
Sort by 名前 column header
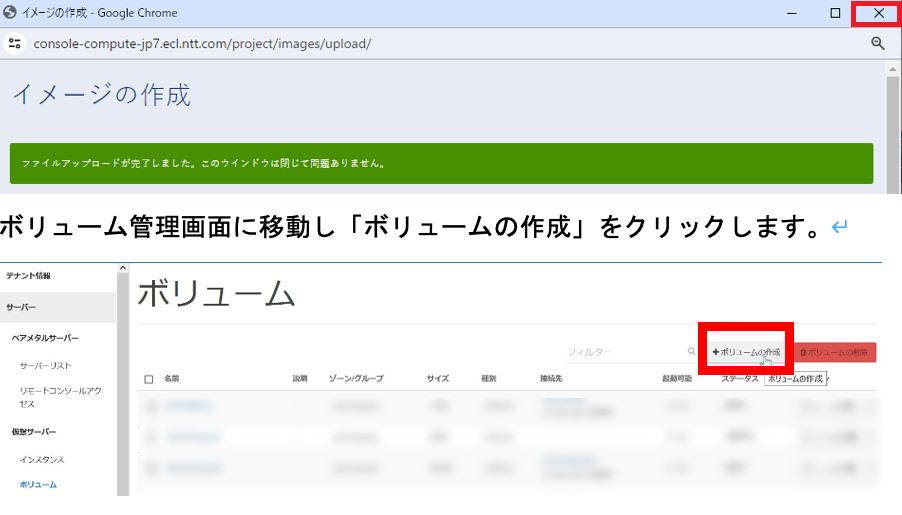click(x=171, y=378)
